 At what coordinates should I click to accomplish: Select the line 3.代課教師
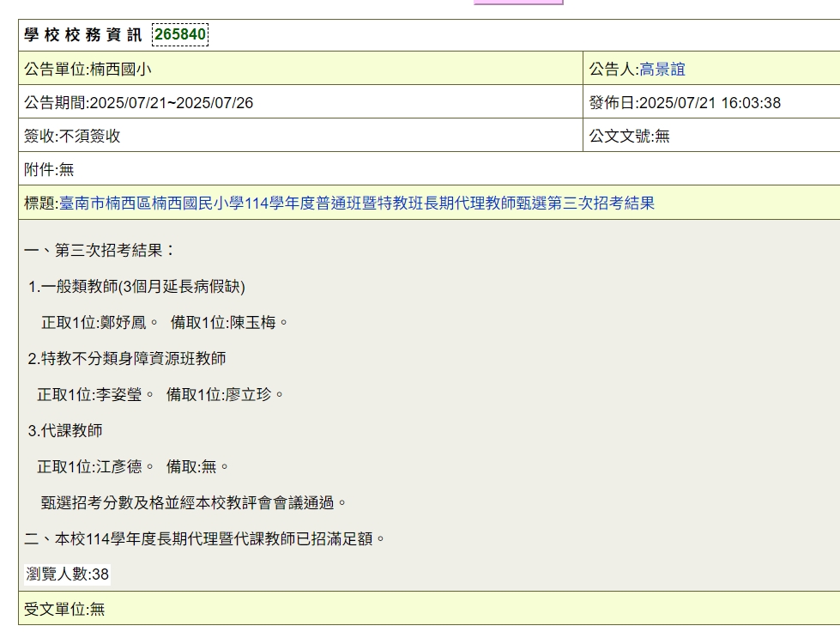65,430
